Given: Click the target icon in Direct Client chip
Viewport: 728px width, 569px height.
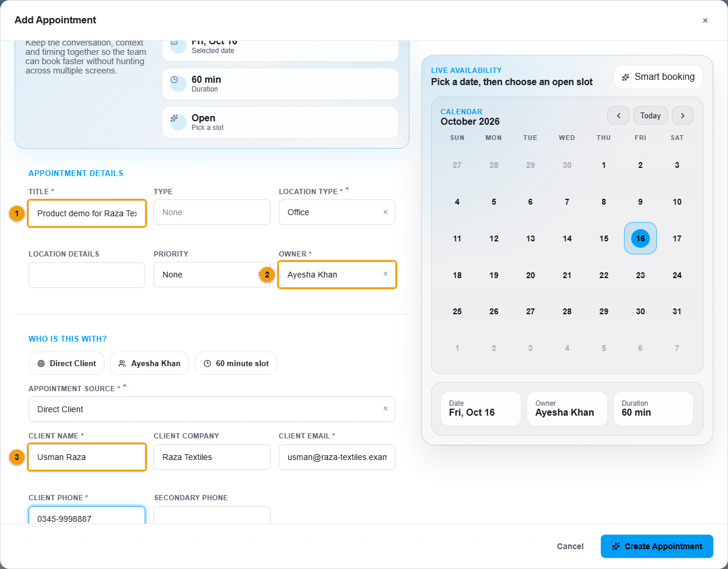Looking at the screenshot, I should [41, 363].
